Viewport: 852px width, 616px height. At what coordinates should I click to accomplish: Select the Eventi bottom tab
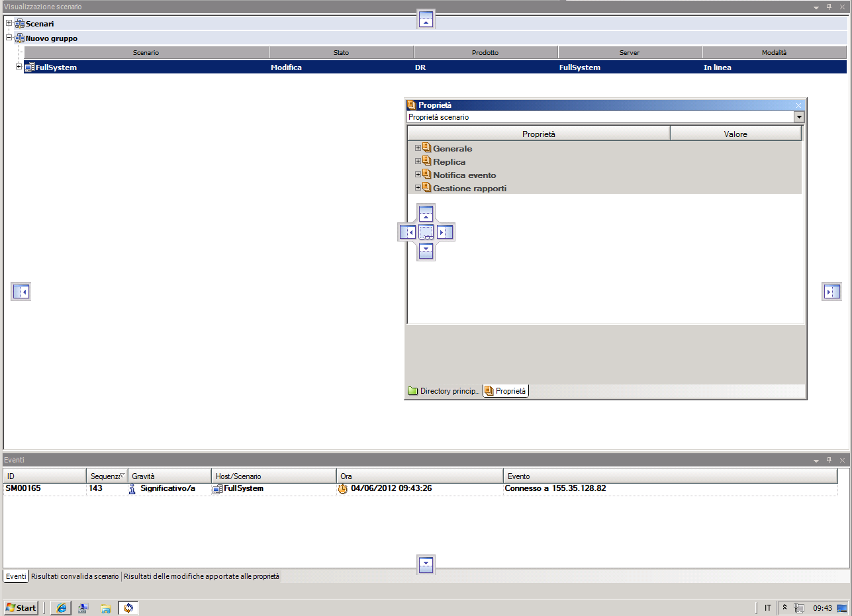pyautogui.click(x=16, y=576)
